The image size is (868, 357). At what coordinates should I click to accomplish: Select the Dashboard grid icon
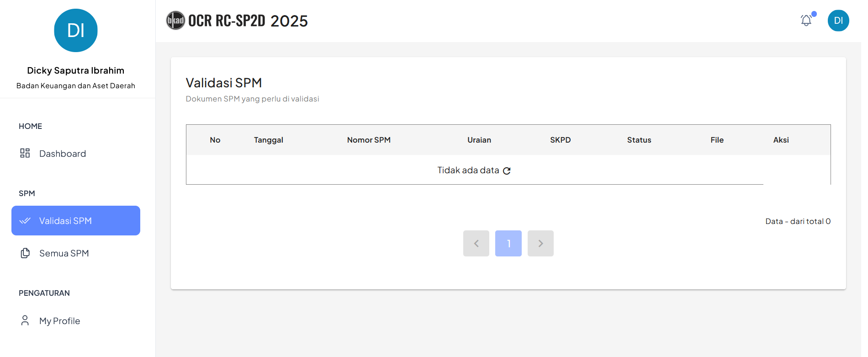(25, 153)
